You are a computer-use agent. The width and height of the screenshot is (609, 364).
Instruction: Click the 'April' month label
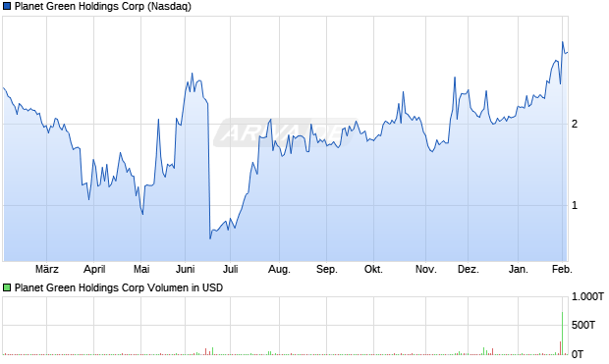[x=94, y=269]
